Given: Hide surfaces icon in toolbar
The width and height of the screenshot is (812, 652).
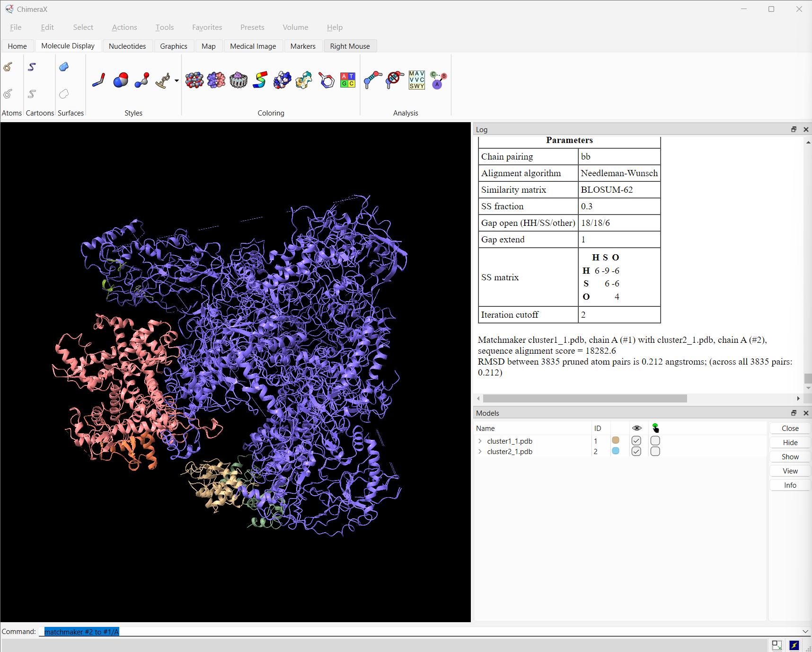Looking at the screenshot, I should point(64,94).
